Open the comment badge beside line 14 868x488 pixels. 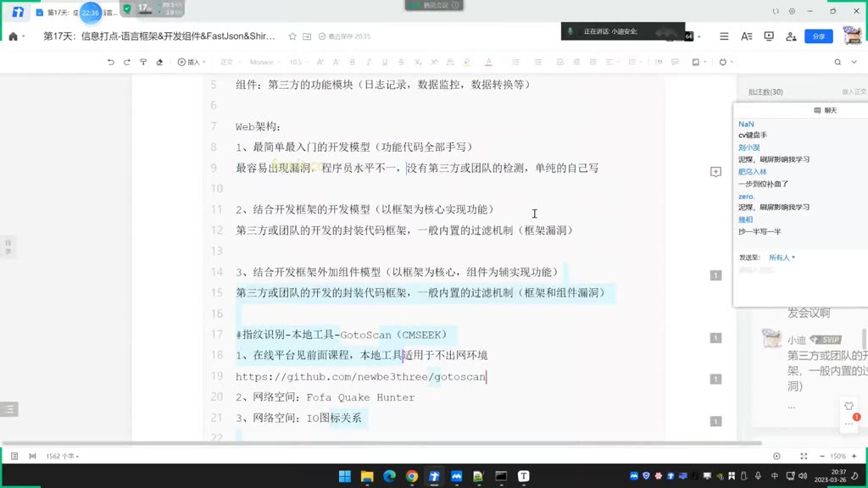pyautogui.click(x=715, y=275)
